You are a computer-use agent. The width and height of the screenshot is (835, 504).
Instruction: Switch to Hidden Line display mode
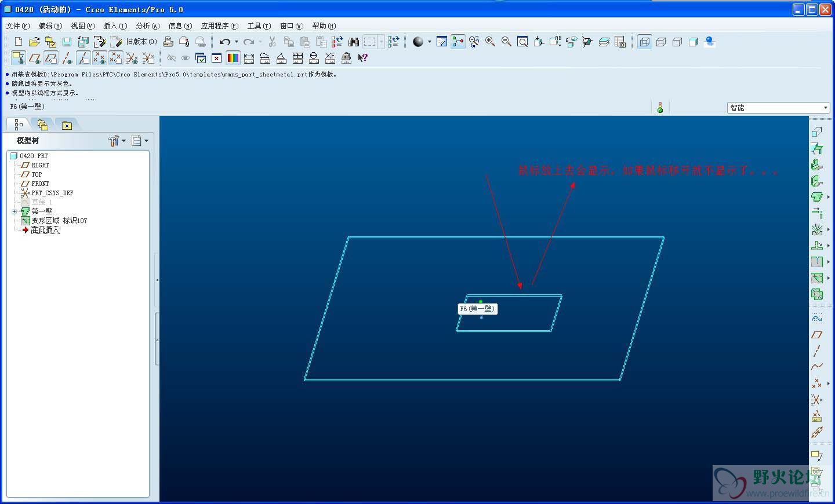tap(660, 42)
